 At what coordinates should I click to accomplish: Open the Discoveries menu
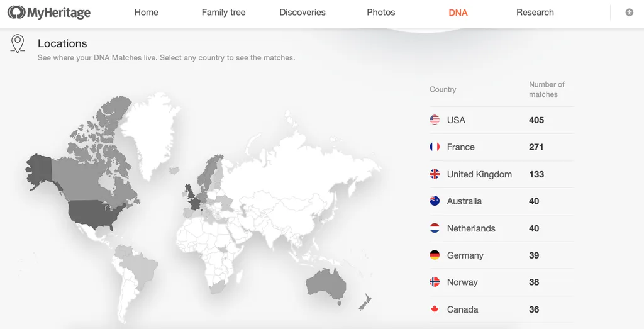(x=303, y=13)
